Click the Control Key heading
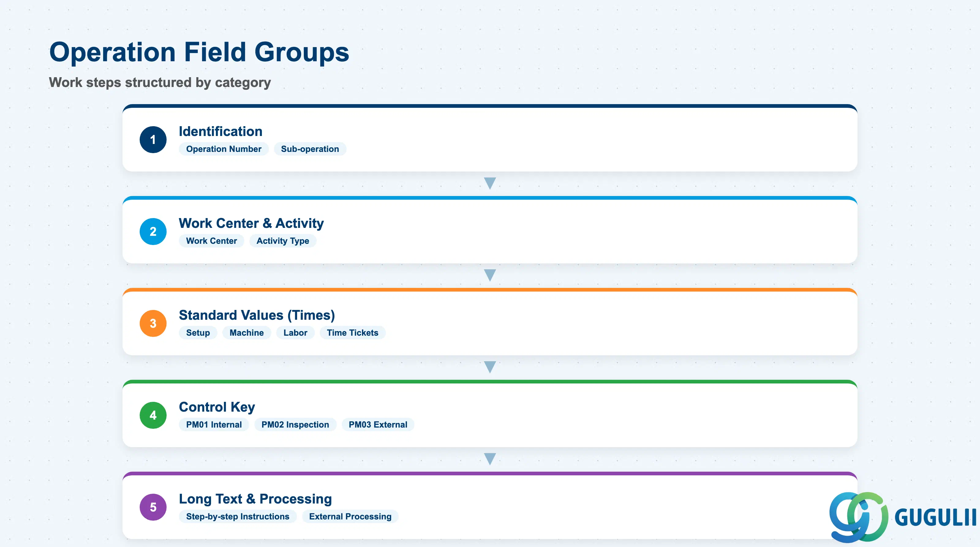Image resolution: width=980 pixels, height=547 pixels. point(217,407)
